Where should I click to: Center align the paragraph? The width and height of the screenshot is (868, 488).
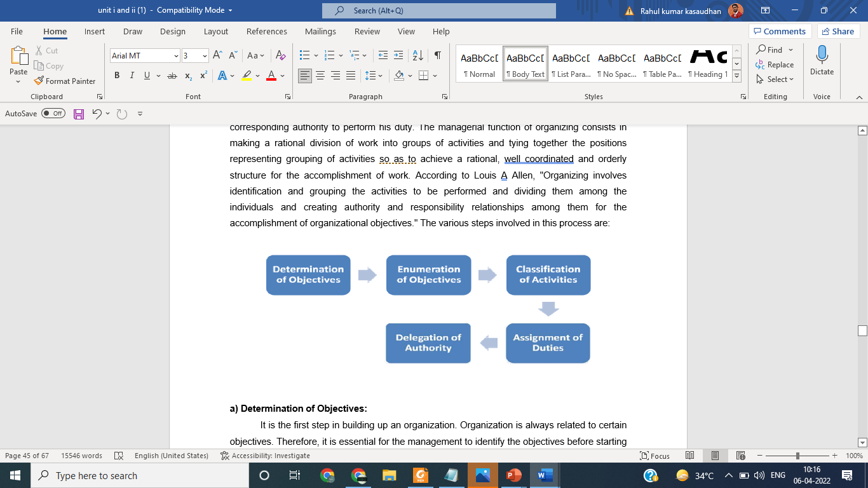point(320,76)
